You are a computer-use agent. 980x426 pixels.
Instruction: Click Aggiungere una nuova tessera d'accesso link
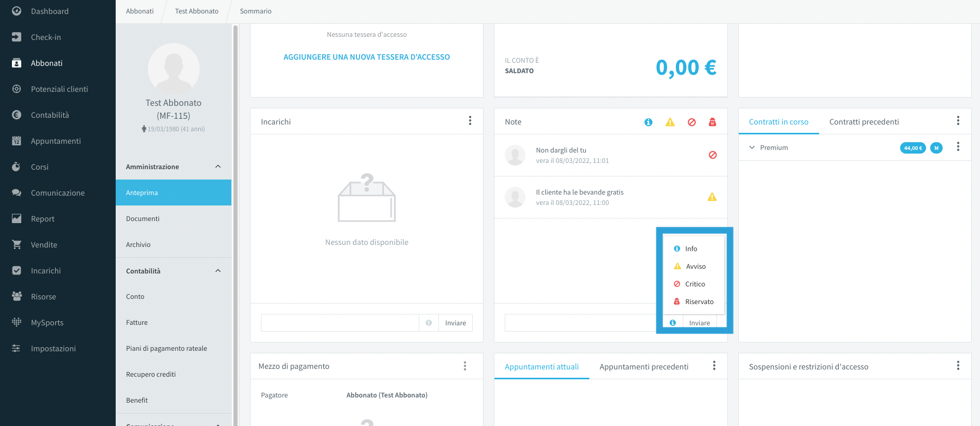pos(367,57)
